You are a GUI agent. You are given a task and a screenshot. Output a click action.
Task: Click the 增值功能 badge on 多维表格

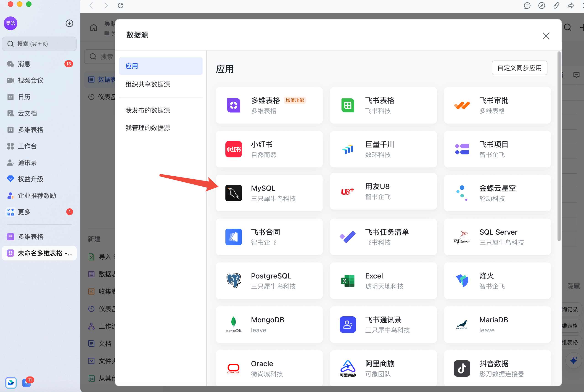click(x=295, y=101)
